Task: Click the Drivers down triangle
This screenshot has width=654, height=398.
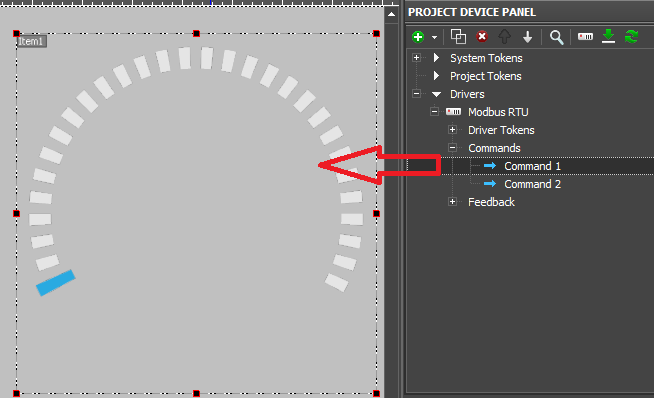Action: coord(436,94)
